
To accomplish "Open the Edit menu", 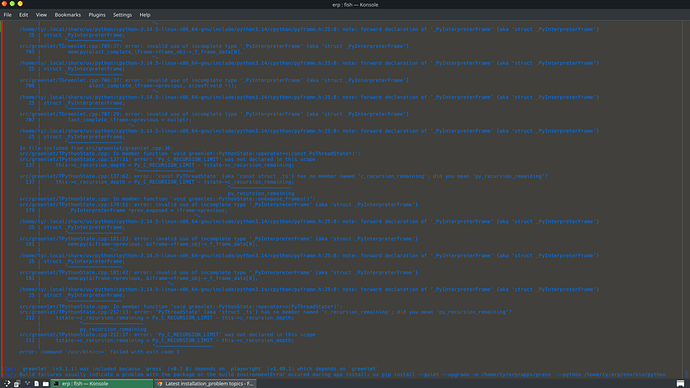I will click(23, 15).
